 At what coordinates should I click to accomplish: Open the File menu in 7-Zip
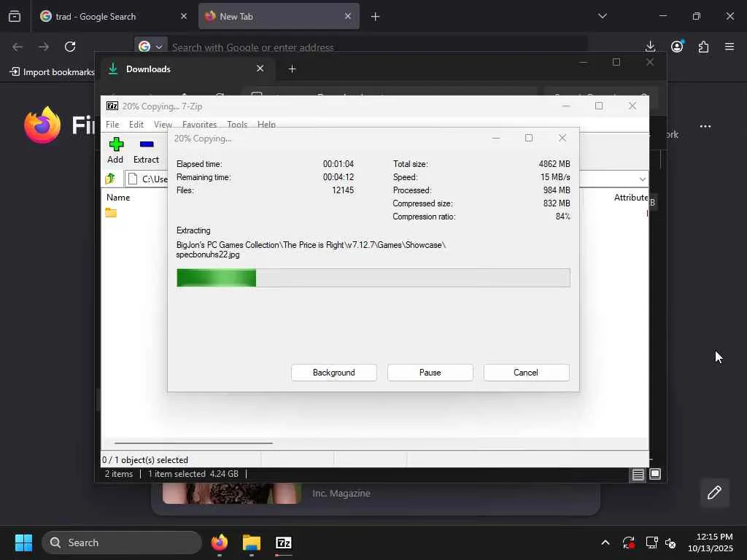(x=112, y=124)
